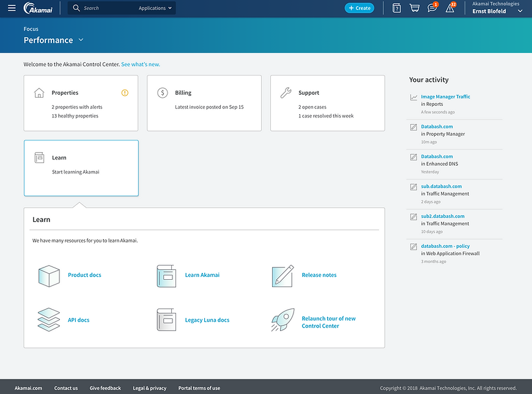
Task: Open the Ernst Blofeld account dropdown
Action: click(x=497, y=8)
